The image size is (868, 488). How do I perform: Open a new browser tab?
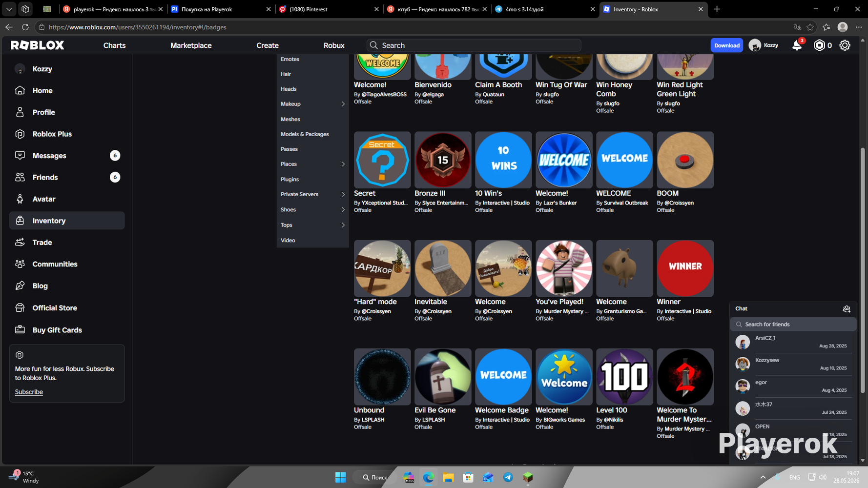[x=717, y=9]
